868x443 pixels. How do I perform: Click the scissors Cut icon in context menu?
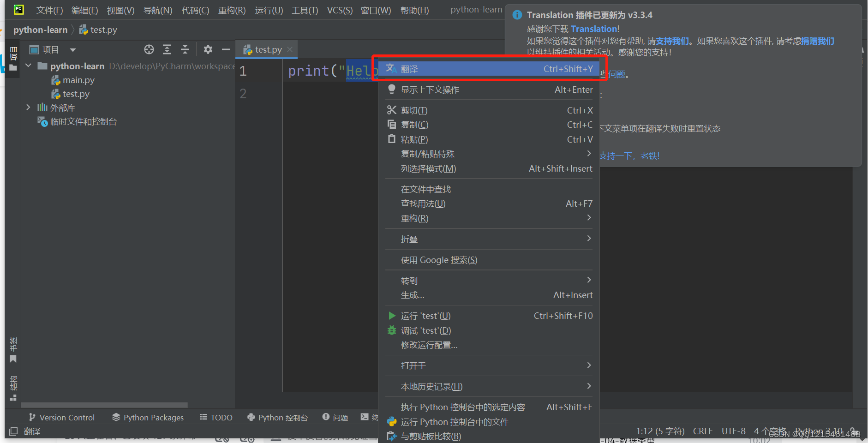point(392,110)
